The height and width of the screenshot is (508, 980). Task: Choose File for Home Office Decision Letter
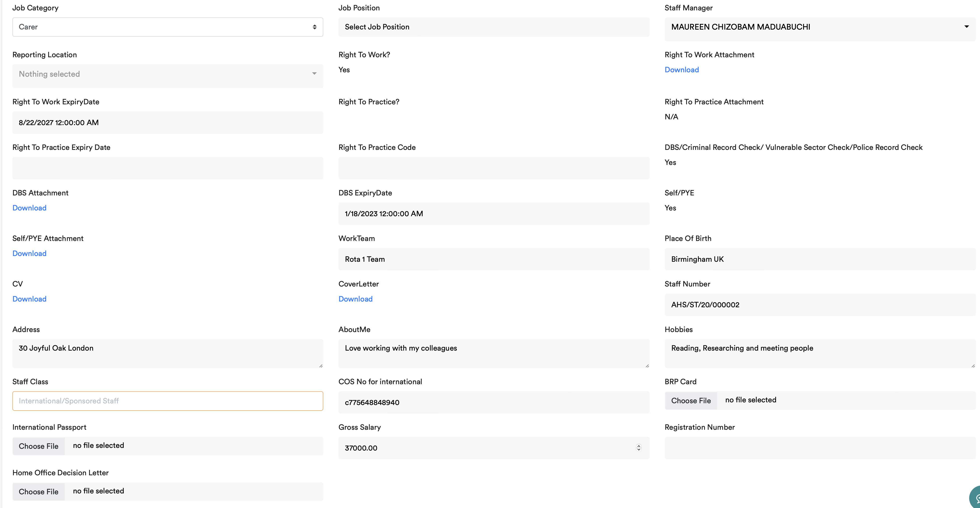coord(38,492)
